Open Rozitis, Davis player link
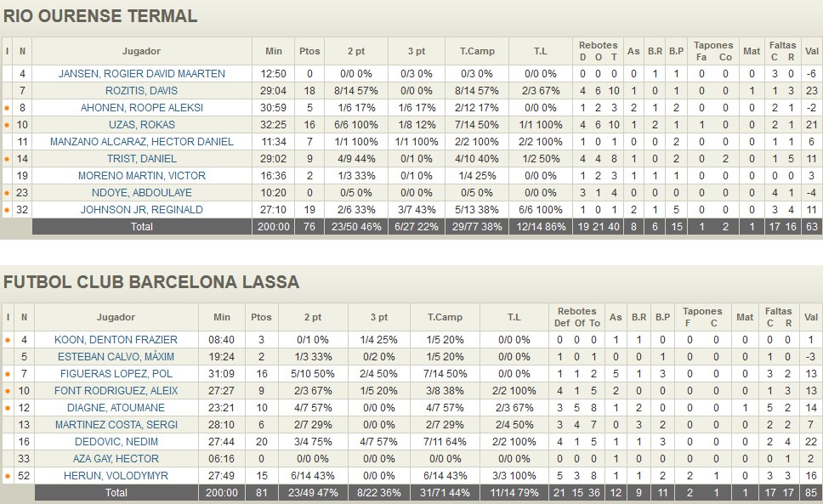This screenshot has width=823, height=504. click(x=141, y=91)
